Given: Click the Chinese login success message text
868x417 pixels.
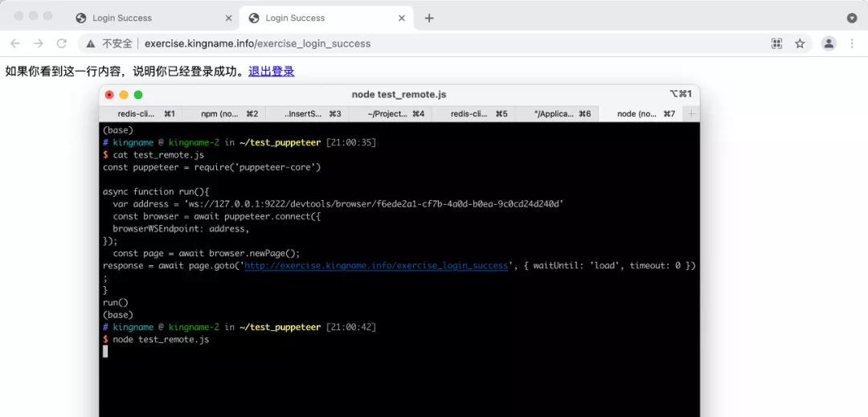Looking at the screenshot, I should coord(125,72).
